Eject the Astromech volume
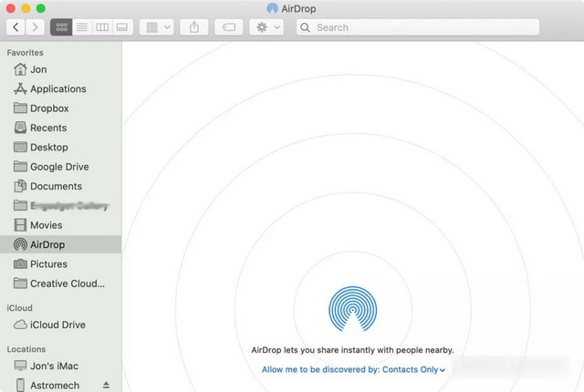The image size is (584, 392). (x=106, y=386)
